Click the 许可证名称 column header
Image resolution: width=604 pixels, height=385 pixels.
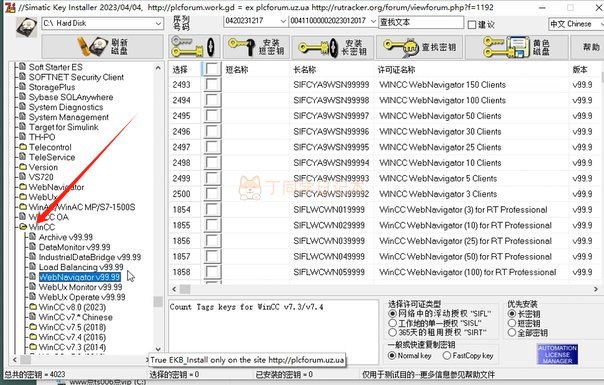pyautogui.click(x=396, y=69)
